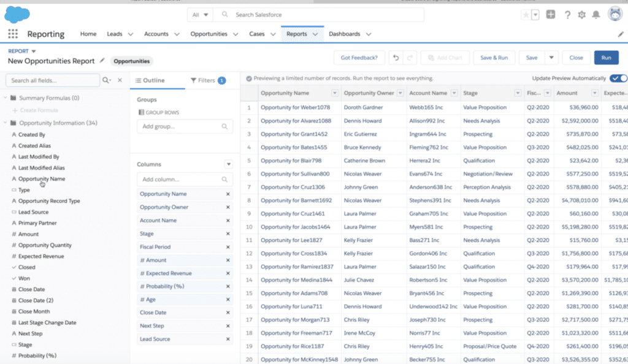The image size is (628, 364).
Task: Click pencil icon to edit navigation bar
Action: click(621, 34)
